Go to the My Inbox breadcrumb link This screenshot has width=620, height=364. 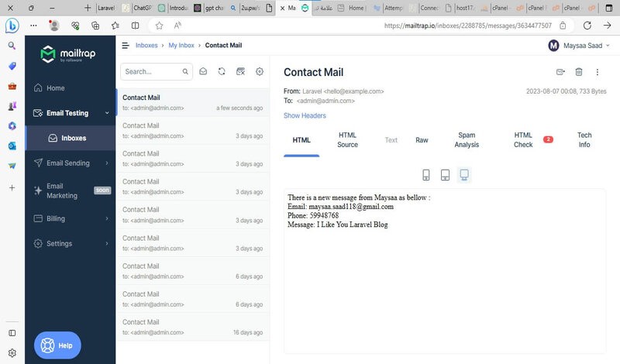[x=181, y=46]
